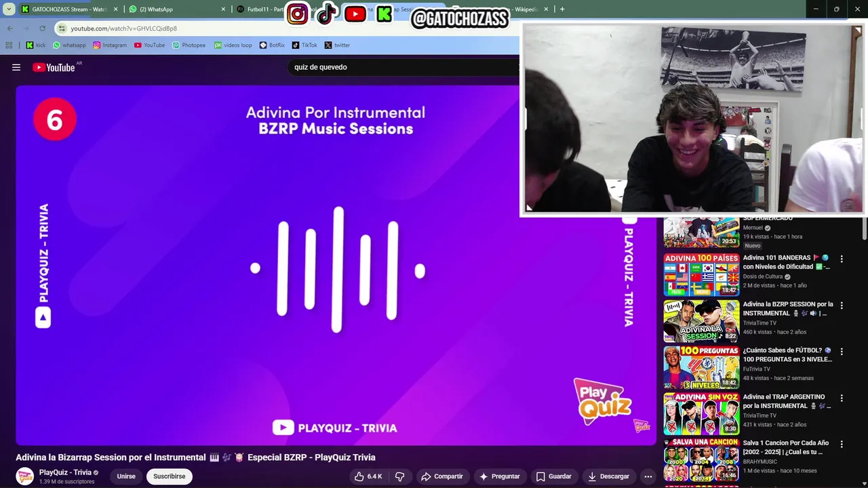Open the Instagram bookmark
This screenshot has width=868, height=488.
(x=110, y=45)
